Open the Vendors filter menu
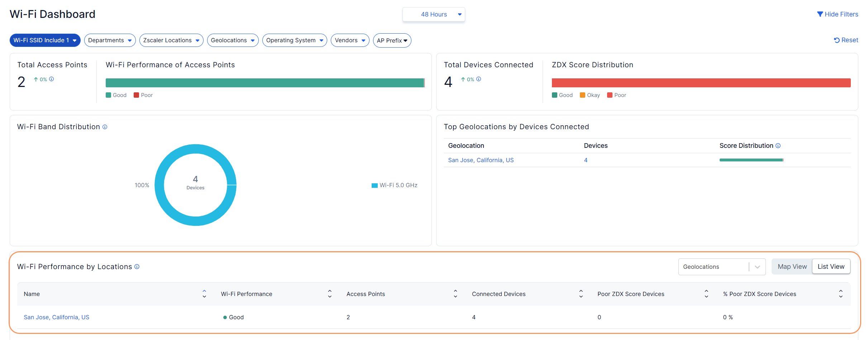This screenshot has height=340, width=868. coord(350,40)
